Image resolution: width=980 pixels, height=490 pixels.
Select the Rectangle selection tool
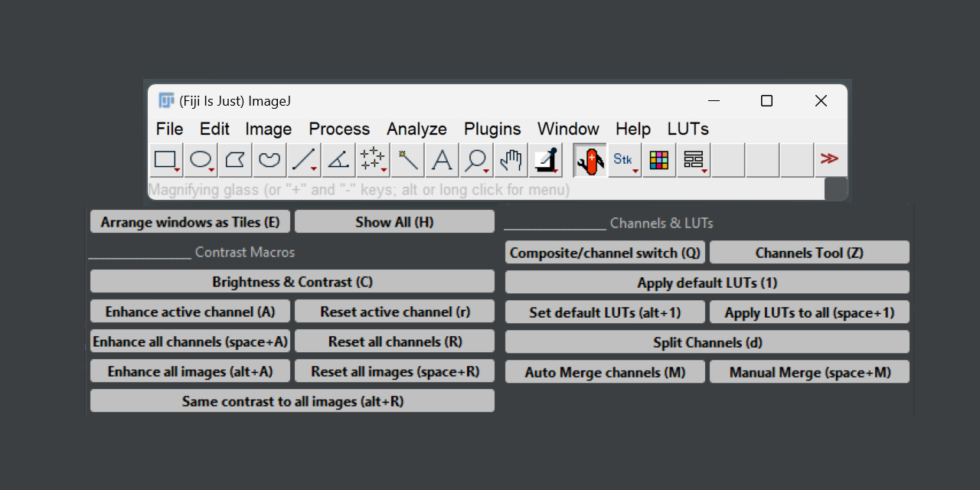tap(163, 159)
